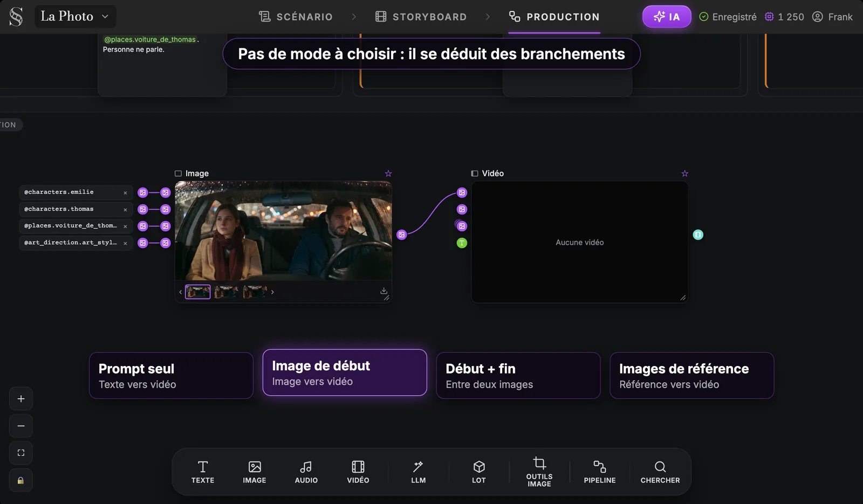Remove the @places.voiture_de_thom reference

[x=125, y=226]
